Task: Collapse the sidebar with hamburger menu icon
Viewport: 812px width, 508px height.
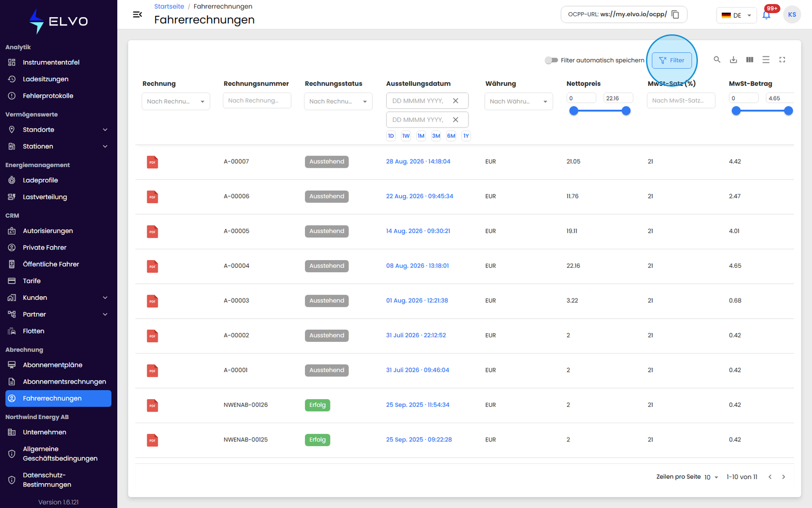Action: (x=137, y=15)
